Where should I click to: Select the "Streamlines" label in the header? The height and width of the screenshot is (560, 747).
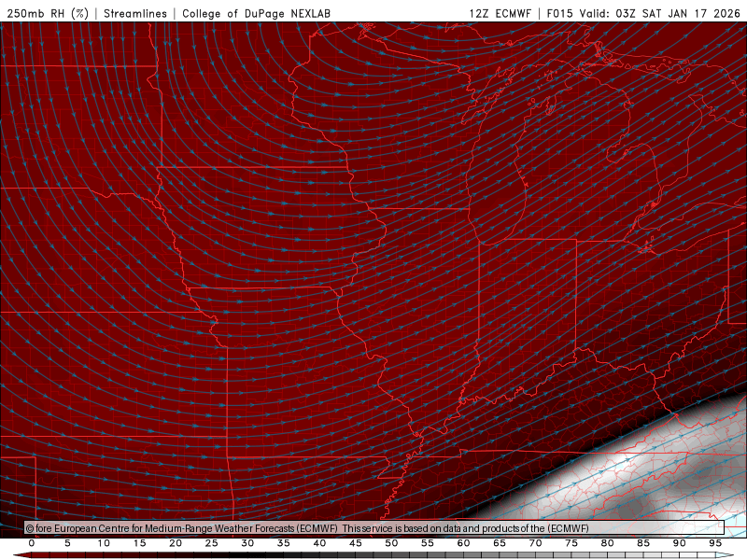135,13
